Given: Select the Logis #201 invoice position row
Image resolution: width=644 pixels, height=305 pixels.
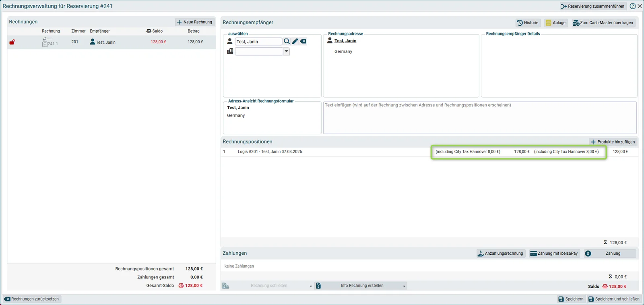Looking at the screenshot, I should (x=429, y=152).
